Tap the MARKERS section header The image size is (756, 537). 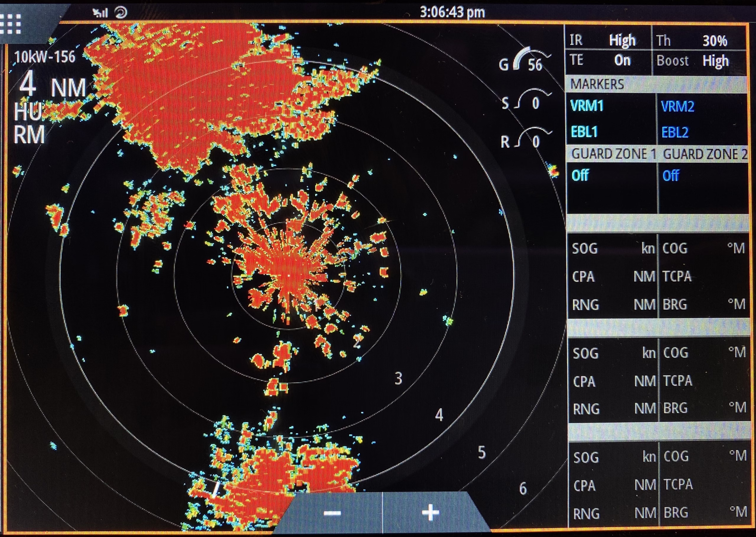pos(657,84)
